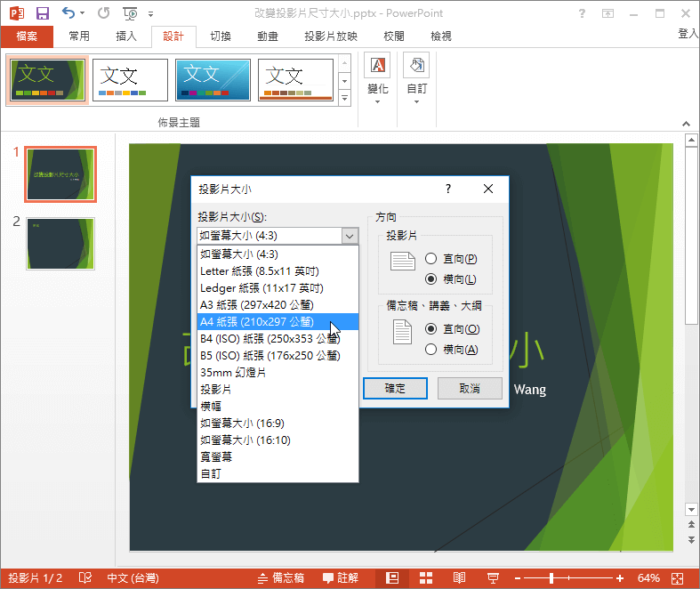Image resolution: width=700 pixels, height=589 pixels.
Task: Open the Customize (自訂) ribbon icon
Action: tap(416, 66)
